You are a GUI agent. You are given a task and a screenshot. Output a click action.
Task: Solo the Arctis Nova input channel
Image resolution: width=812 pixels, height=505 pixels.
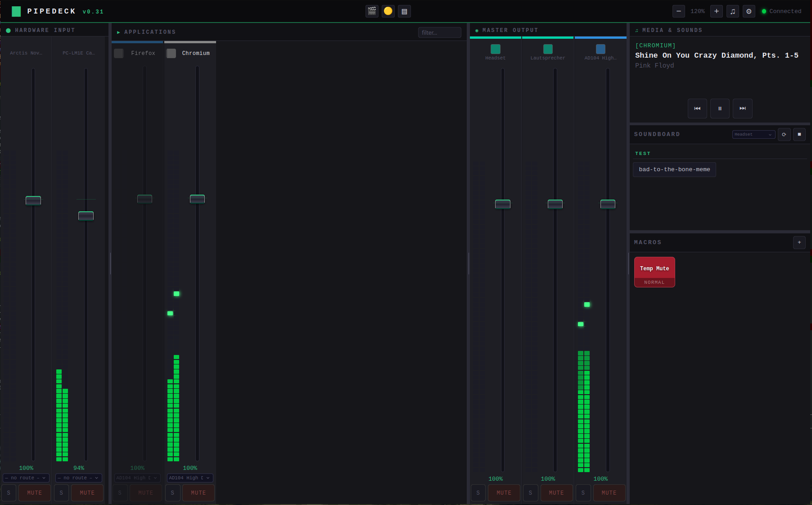(x=9, y=493)
